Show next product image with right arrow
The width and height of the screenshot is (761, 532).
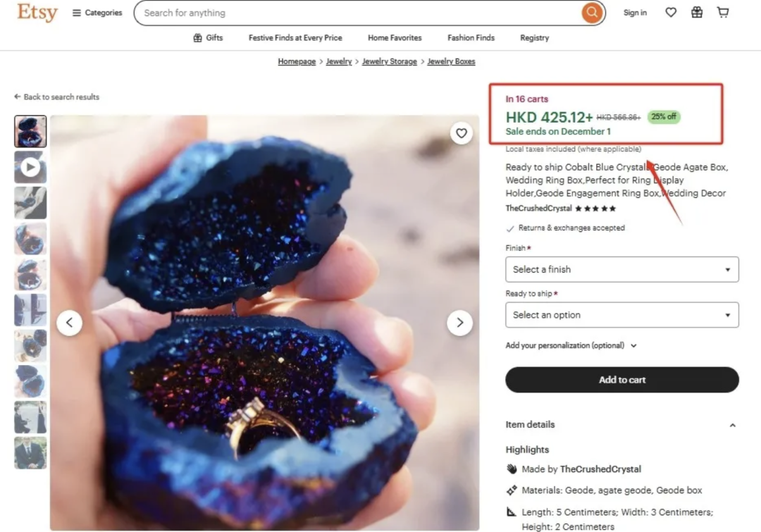pyautogui.click(x=459, y=322)
